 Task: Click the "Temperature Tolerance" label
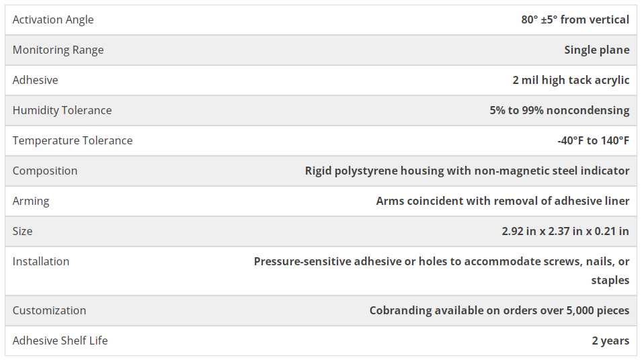[73, 140]
